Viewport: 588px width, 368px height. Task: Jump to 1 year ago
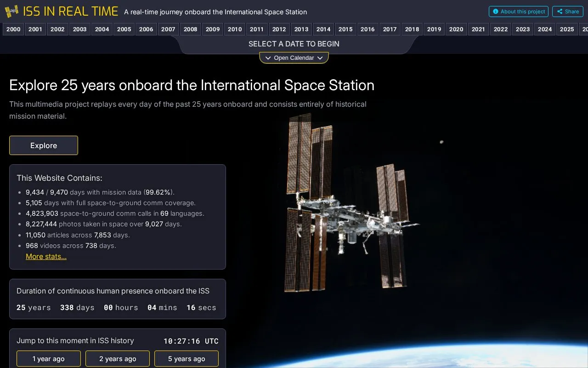click(x=49, y=359)
